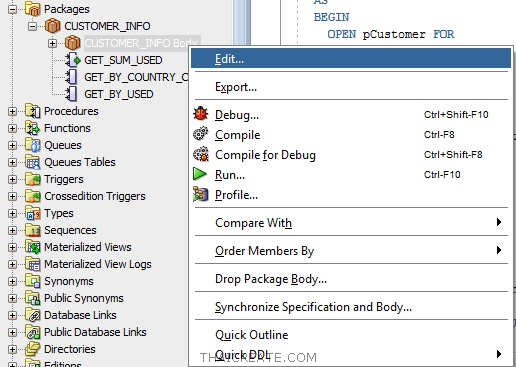
Task: Click the Procedures folder icon
Action: [x=33, y=111]
